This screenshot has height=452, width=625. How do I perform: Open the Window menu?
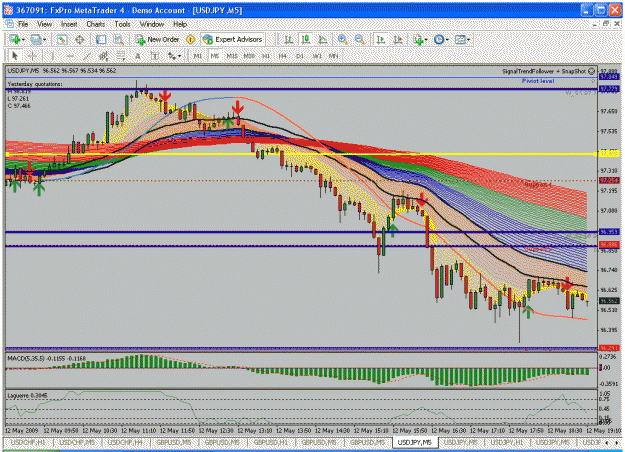point(152,24)
